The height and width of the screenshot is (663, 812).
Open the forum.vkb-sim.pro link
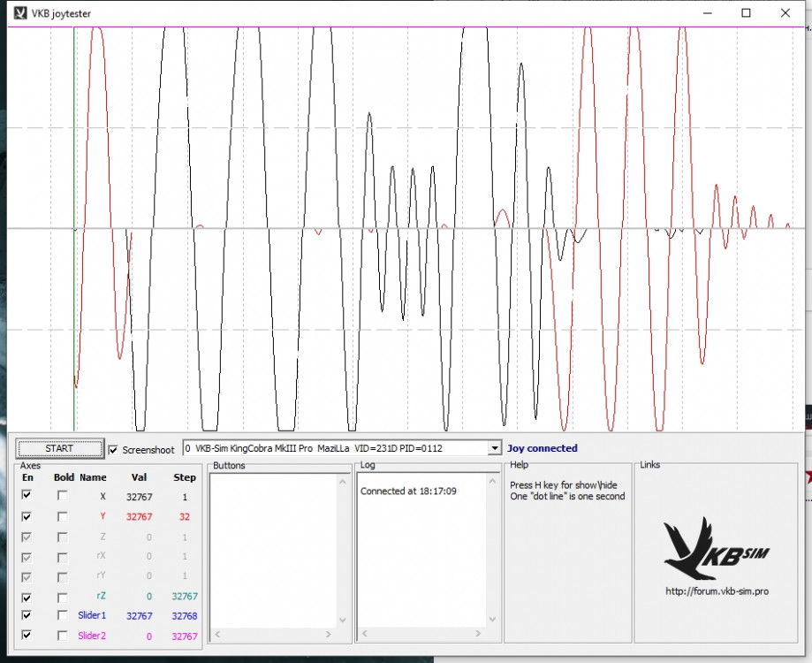717,591
